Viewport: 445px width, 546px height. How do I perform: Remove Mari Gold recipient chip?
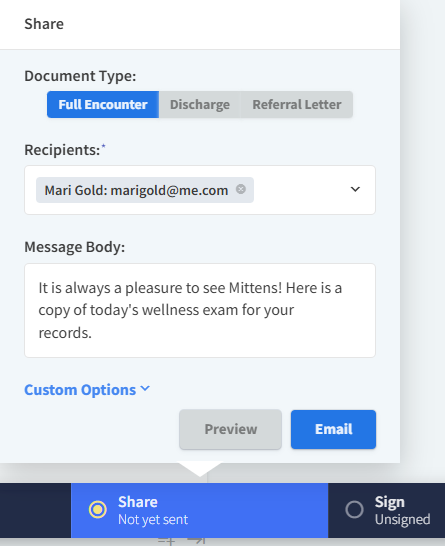(241, 189)
